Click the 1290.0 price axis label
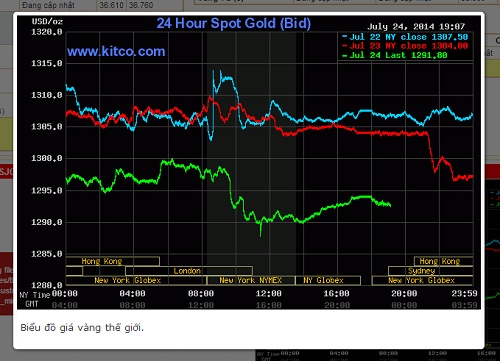The width and height of the screenshot is (500, 361). coord(47,222)
